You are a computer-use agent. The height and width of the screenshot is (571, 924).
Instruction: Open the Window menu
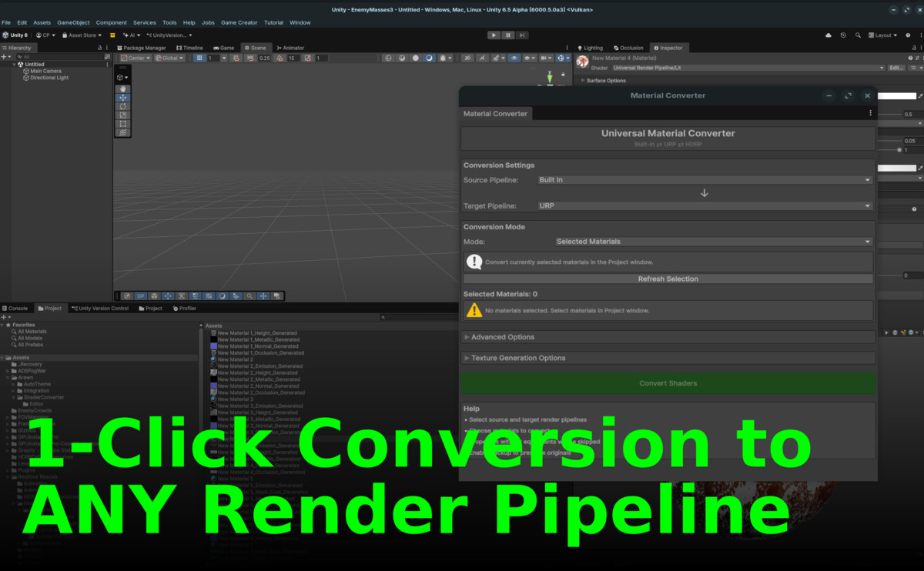pos(300,22)
